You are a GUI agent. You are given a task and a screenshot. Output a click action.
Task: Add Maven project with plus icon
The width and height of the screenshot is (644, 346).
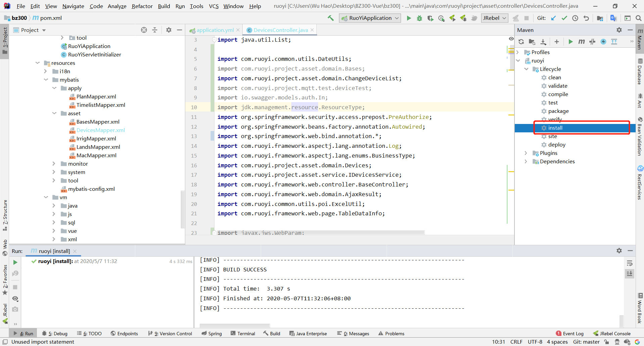pyautogui.click(x=557, y=42)
